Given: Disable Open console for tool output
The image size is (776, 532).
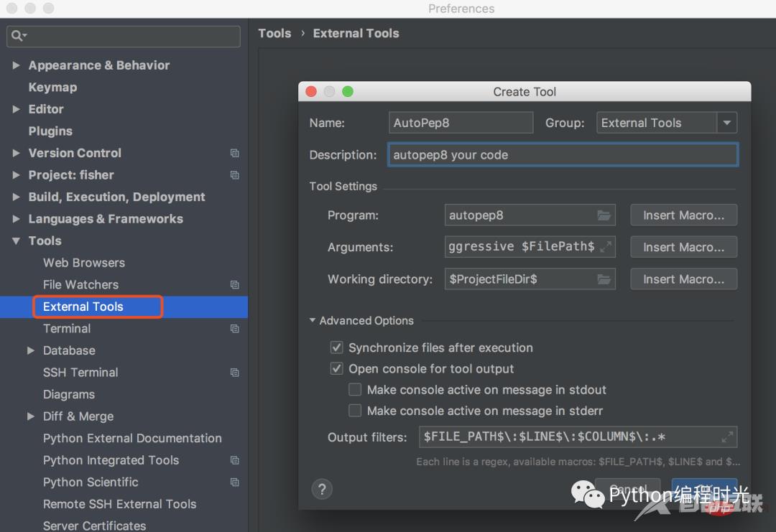Looking at the screenshot, I should point(336,368).
